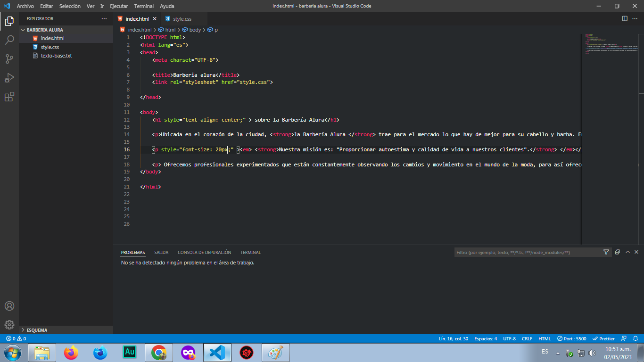Open index.html in the explorer tree
Image resolution: width=644 pixels, height=362 pixels.
(66, 38)
